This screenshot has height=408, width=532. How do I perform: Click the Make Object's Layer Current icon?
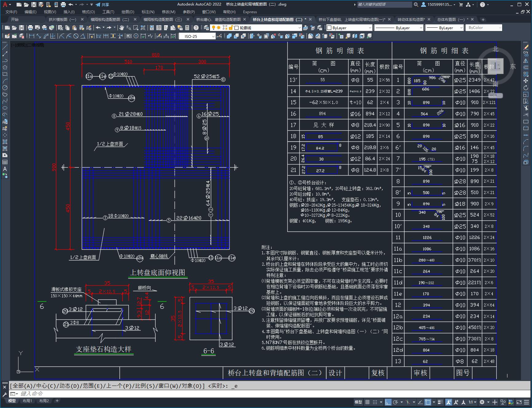click(305, 28)
